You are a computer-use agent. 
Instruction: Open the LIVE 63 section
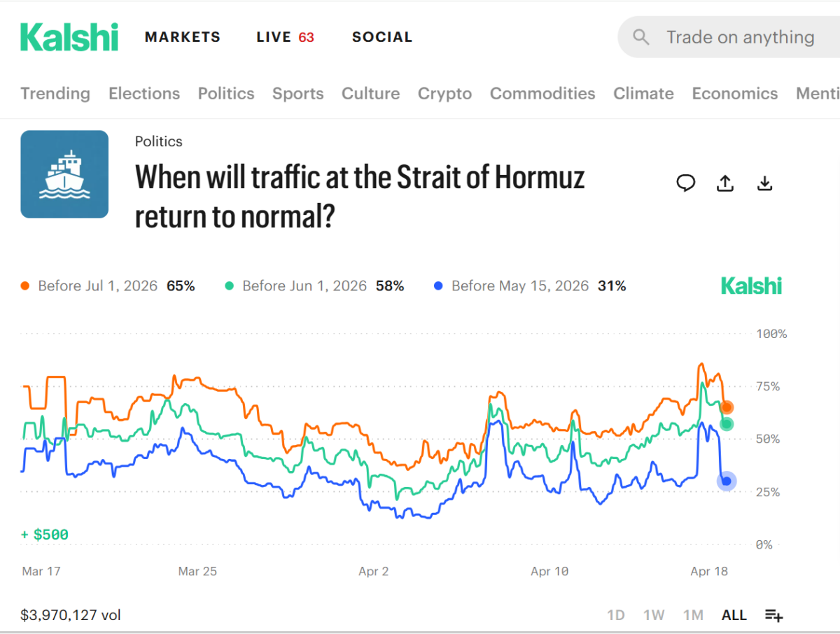285,37
